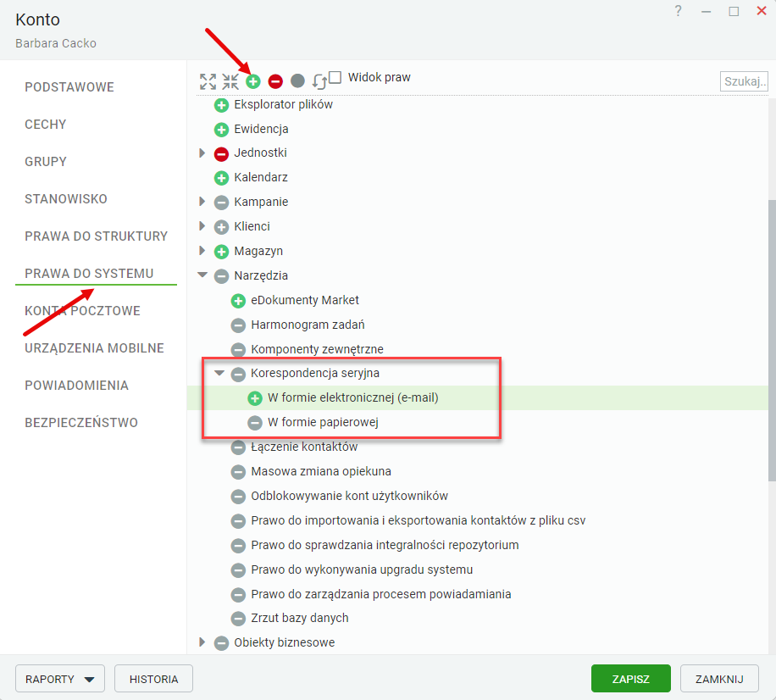
Task: Click the red deny-right toolbar icon
Action: (x=275, y=81)
